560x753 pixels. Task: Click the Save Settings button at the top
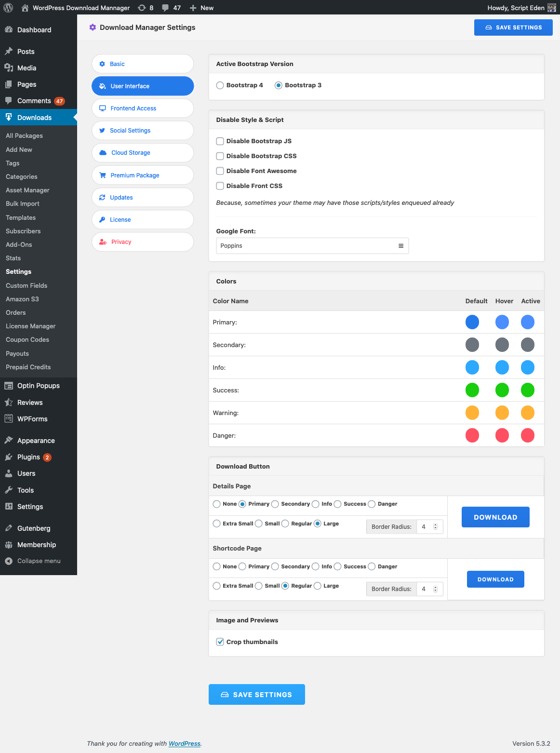click(x=513, y=27)
